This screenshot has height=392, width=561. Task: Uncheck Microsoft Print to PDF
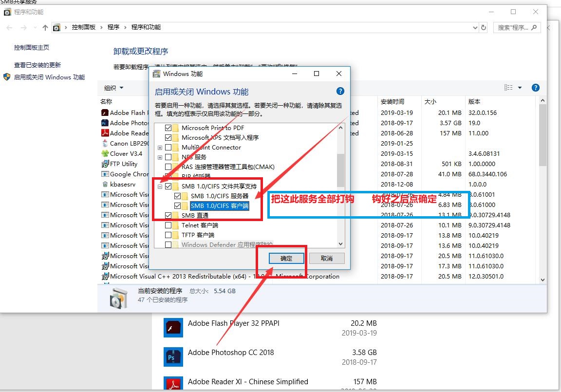(x=168, y=128)
